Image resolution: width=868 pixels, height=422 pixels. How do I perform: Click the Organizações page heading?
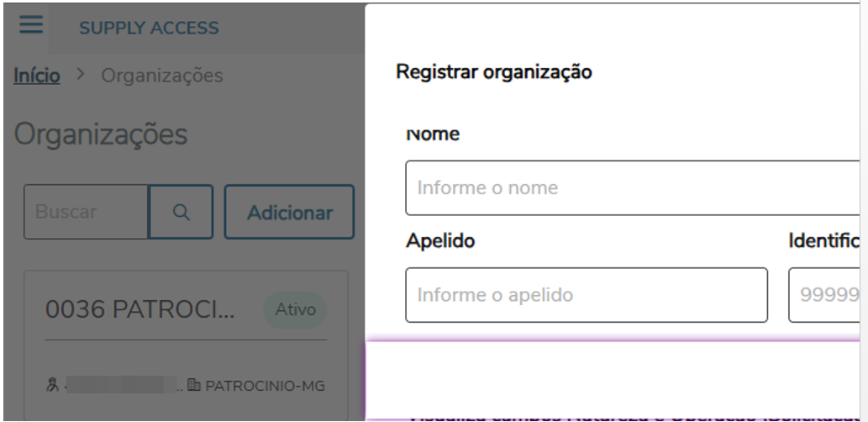[x=101, y=135]
